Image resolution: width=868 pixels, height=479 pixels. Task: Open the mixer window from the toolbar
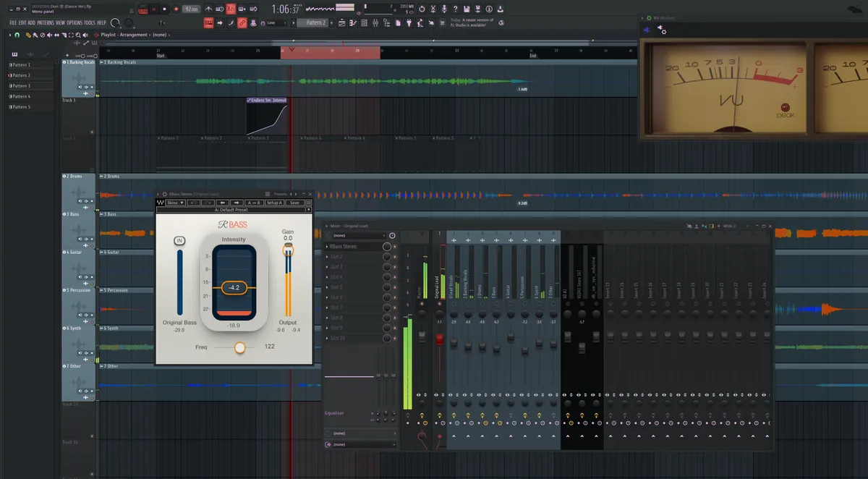(x=375, y=23)
